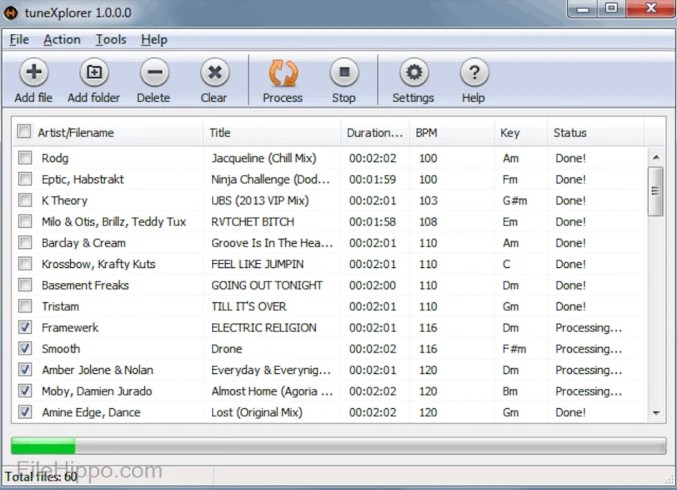Screen dimensions: 677x490
Task: Click key 'Bm' in Moby row
Action: coord(510,391)
